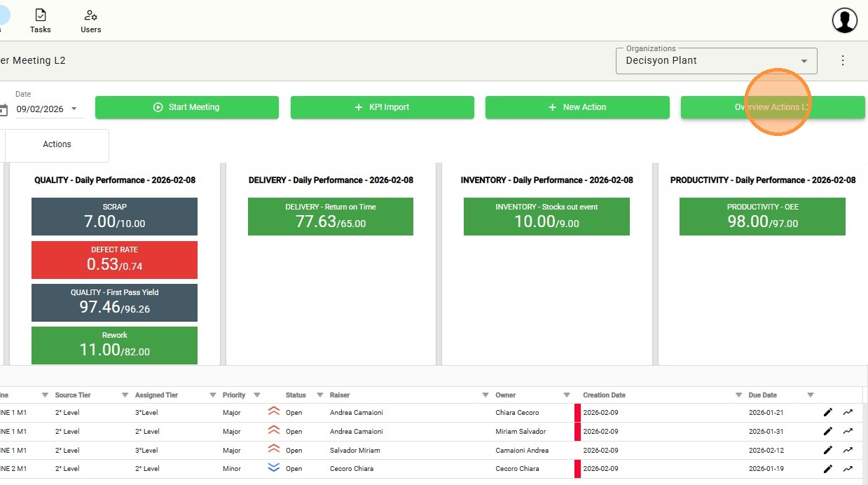This screenshot has width=868, height=485.
Task: Edit the action owned by Chiara Cecoro
Action: 828,413
